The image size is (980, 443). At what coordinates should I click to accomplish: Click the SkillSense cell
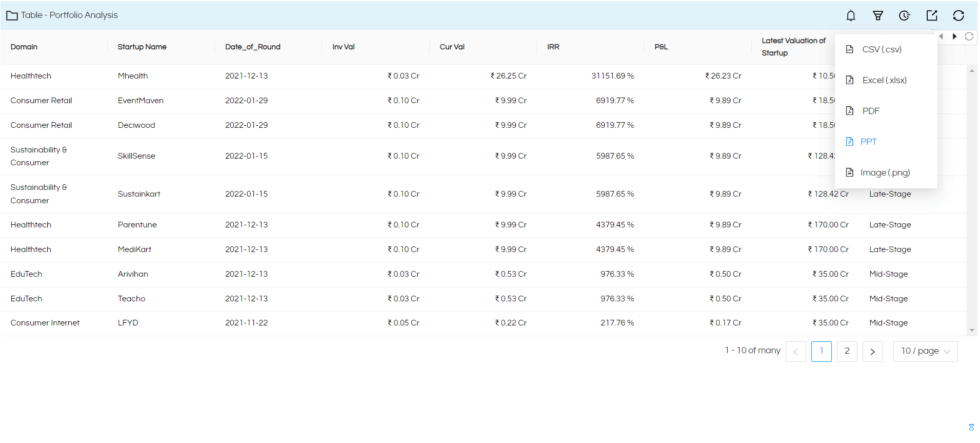(136, 156)
